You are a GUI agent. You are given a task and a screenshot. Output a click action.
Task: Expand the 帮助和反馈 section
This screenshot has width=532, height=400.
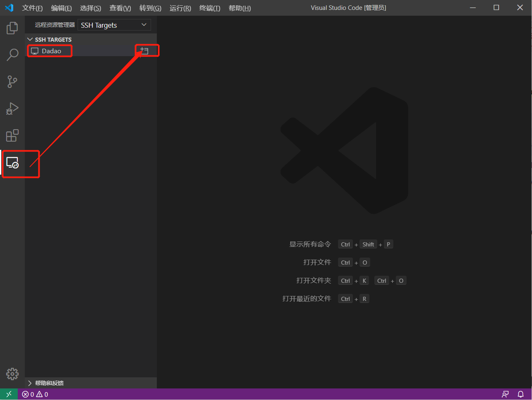[91, 383]
